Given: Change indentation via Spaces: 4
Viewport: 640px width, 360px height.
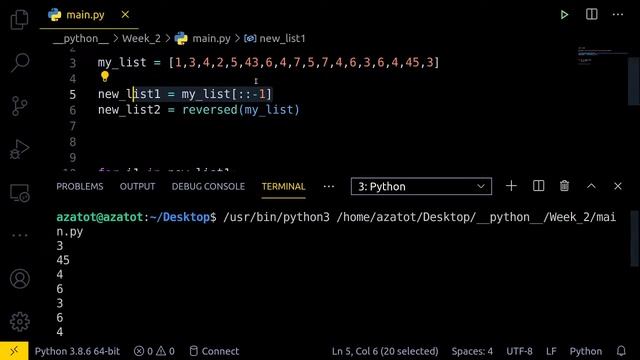Looking at the screenshot, I should (472, 351).
